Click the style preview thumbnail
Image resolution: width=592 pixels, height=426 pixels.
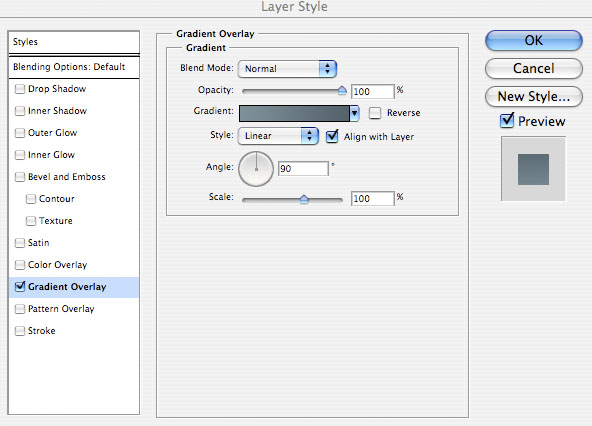(533, 169)
